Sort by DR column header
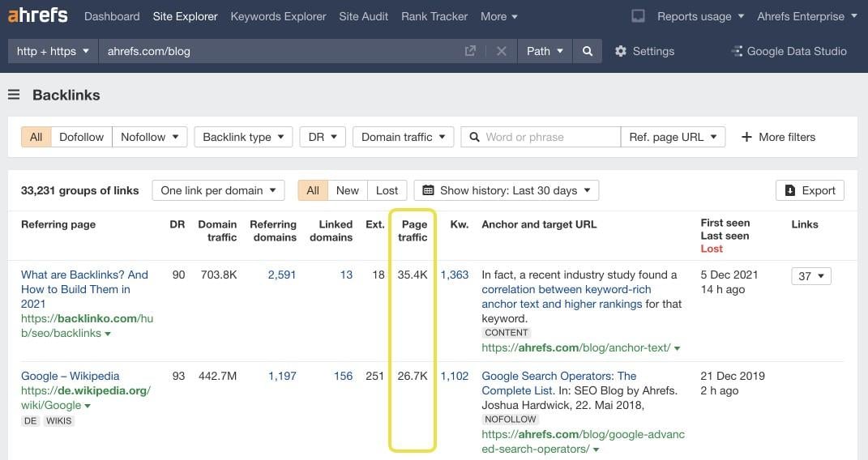The height and width of the screenshot is (460, 868). pyautogui.click(x=177, y=224)
